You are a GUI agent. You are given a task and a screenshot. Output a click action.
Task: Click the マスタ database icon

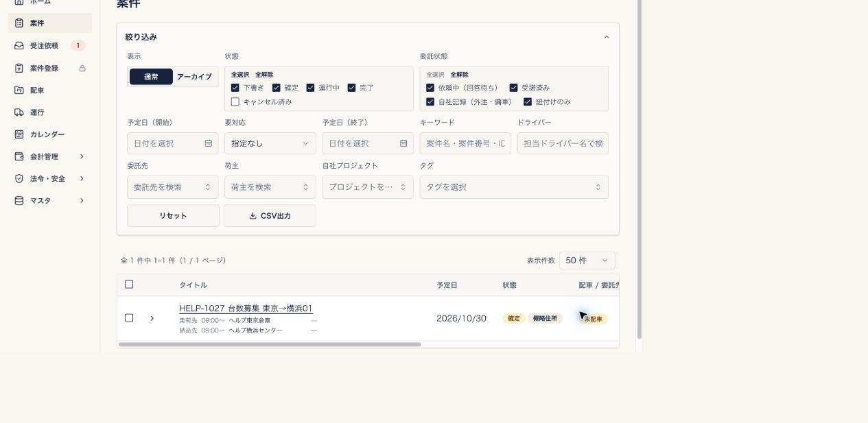pos(19,201)
